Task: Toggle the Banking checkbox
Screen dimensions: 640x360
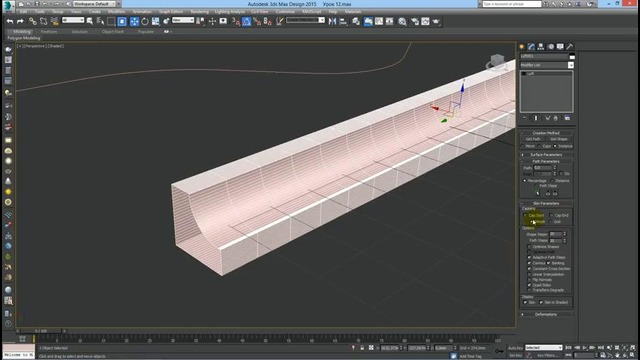Action: point(549,263)
